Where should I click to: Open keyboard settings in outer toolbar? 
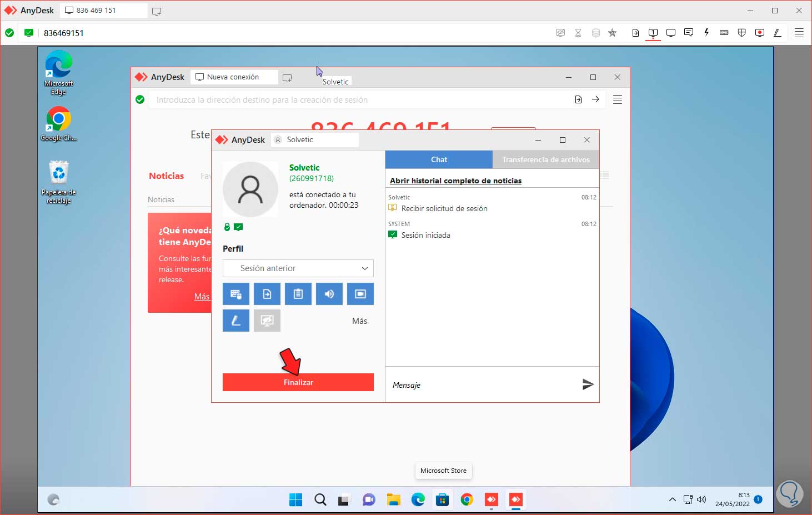pos(724,33)
